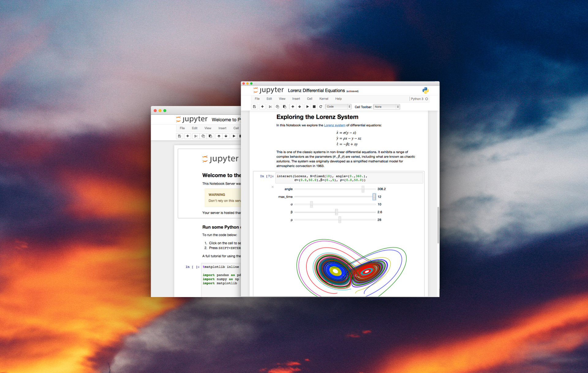588x373 pixels.
Task: Click the 'Run some Python' heading in Welcome notebook
Action: (x=222, y=227)
